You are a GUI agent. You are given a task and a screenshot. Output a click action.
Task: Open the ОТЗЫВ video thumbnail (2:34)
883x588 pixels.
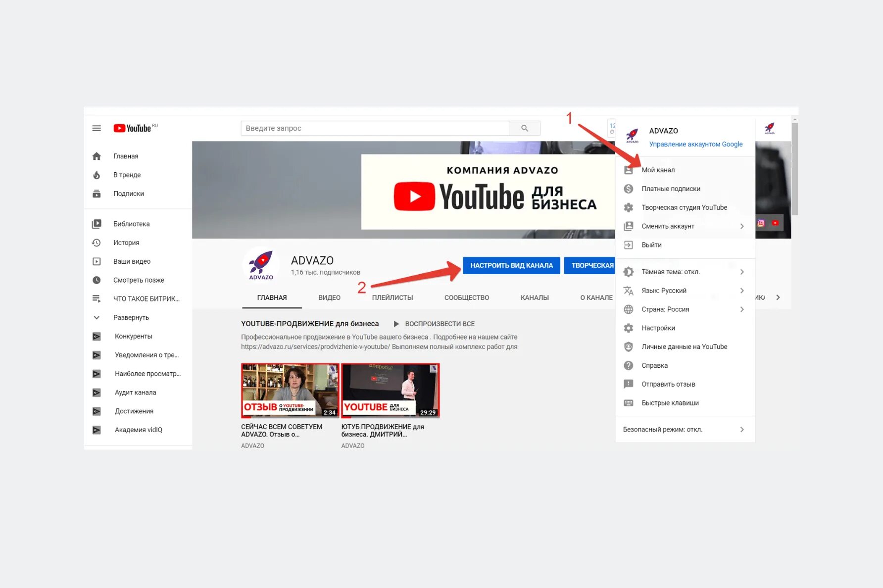(290, 391)
